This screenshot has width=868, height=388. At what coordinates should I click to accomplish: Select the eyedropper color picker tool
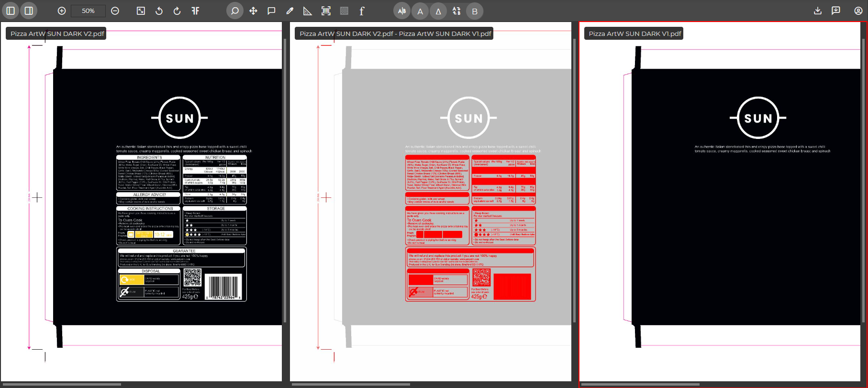[289, 11]
